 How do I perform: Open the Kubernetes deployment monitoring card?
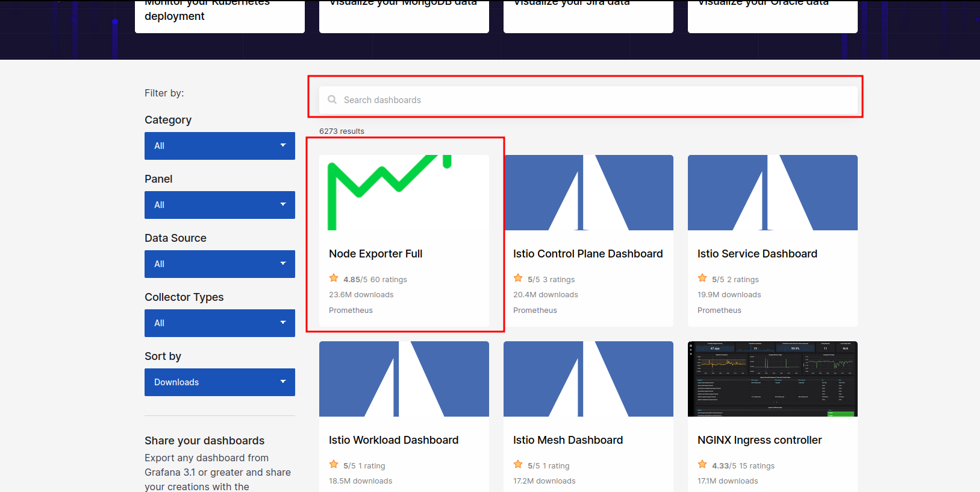[220, 16]
